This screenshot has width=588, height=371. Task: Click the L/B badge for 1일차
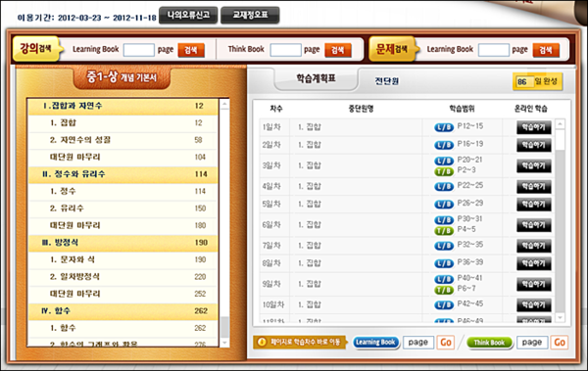coord(444,127)
